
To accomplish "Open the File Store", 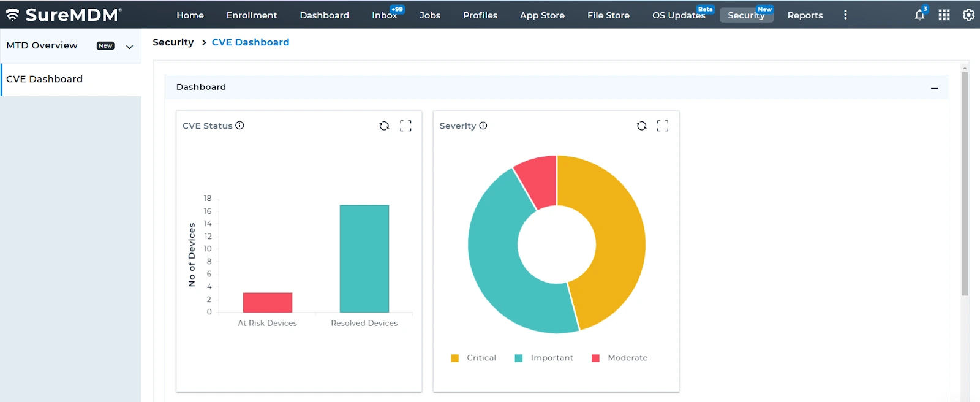I will point(608,15).
